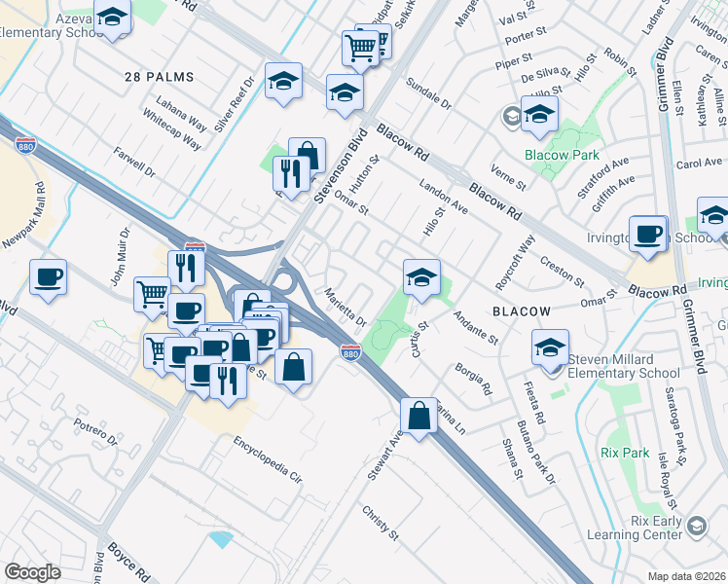The height and width of the screenshot is (584, 728).
Task: Click the Farwell Dr street label
Action: pos(134,162)
